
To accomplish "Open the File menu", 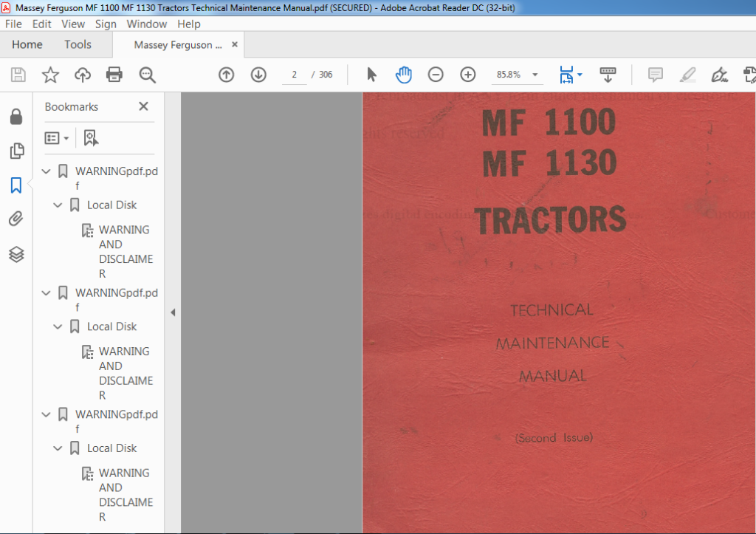I will tap(13, 24).
